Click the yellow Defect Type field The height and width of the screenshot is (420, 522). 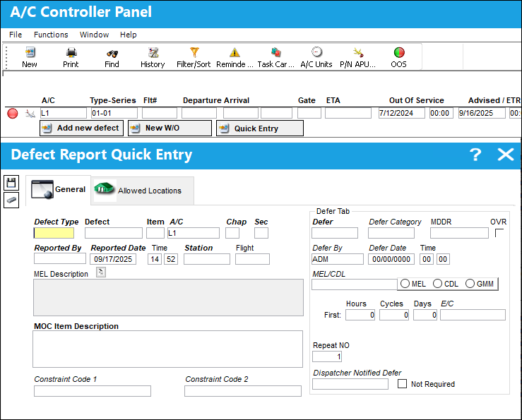[x=54, y=233]
